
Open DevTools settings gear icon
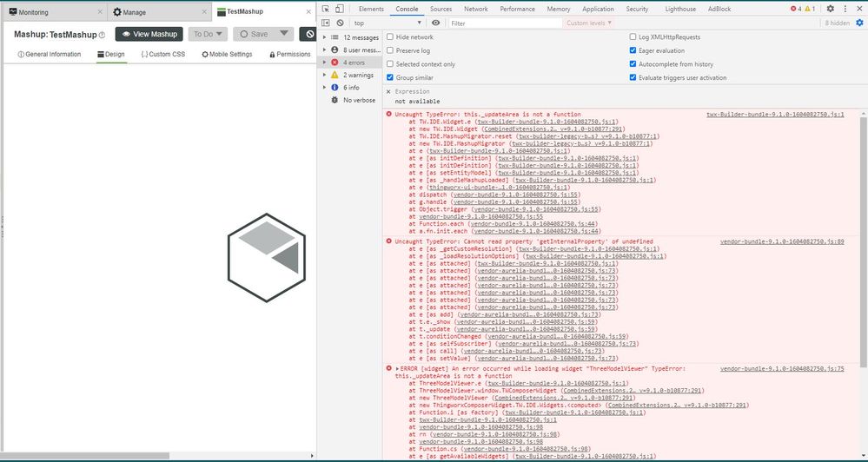(x=830, y=9)
